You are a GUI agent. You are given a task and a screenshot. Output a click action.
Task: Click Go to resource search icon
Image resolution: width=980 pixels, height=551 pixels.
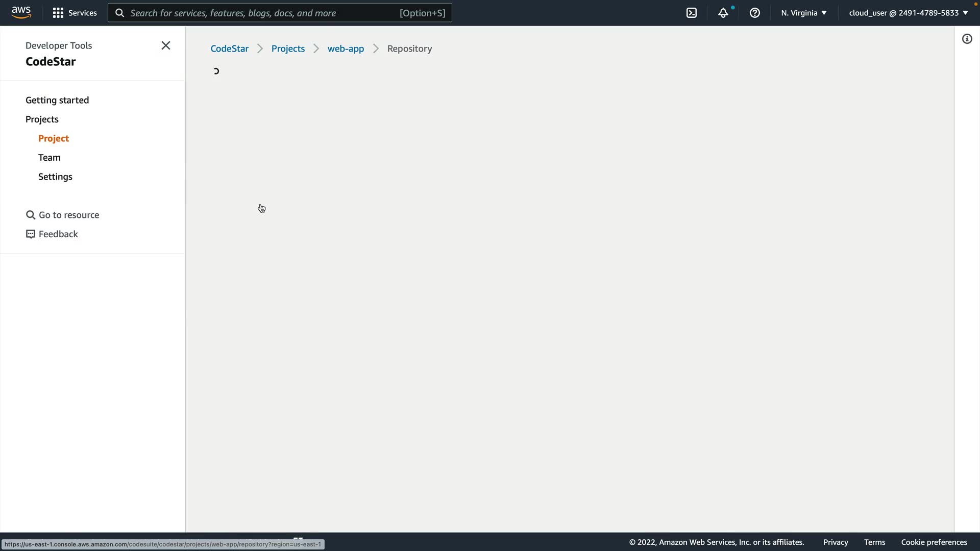point(31,215)
